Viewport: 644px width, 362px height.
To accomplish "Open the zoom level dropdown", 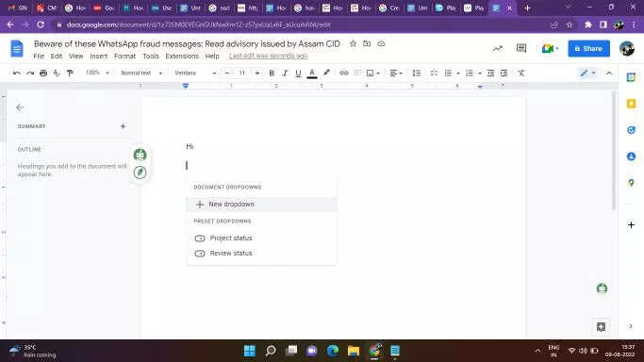I will tap(97, 73).
